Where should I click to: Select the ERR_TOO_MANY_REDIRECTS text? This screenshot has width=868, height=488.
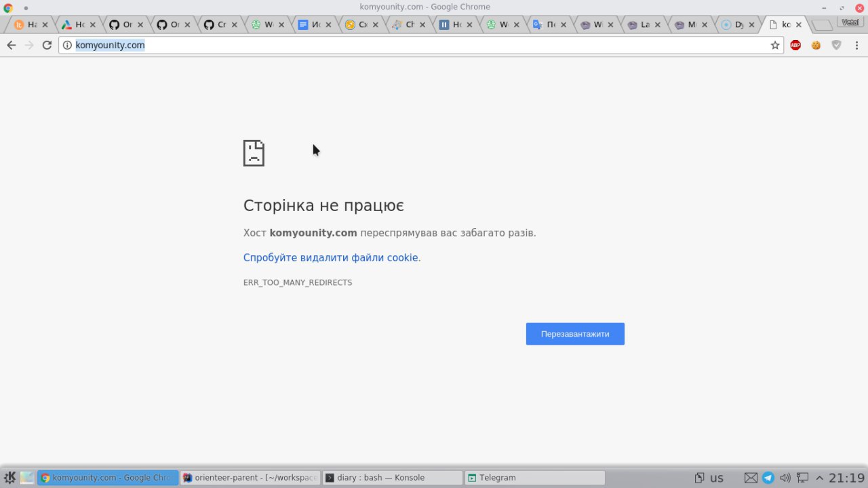(298, 282)
